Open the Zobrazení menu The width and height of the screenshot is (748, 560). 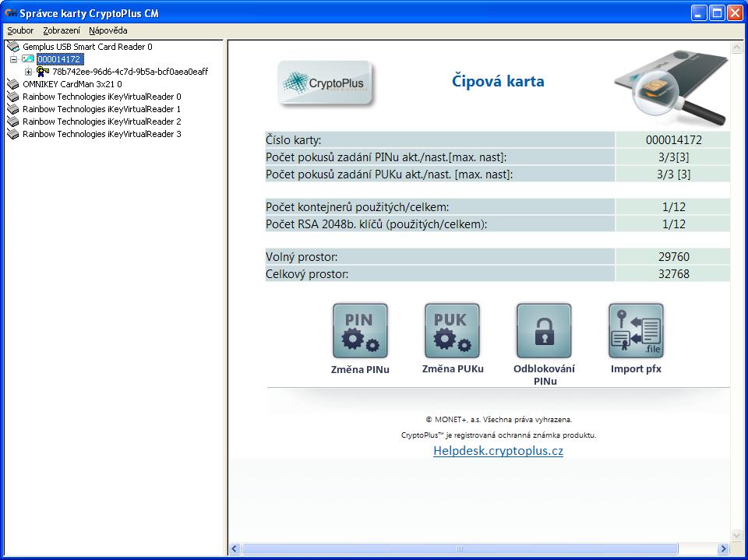[x=62, y=30]
